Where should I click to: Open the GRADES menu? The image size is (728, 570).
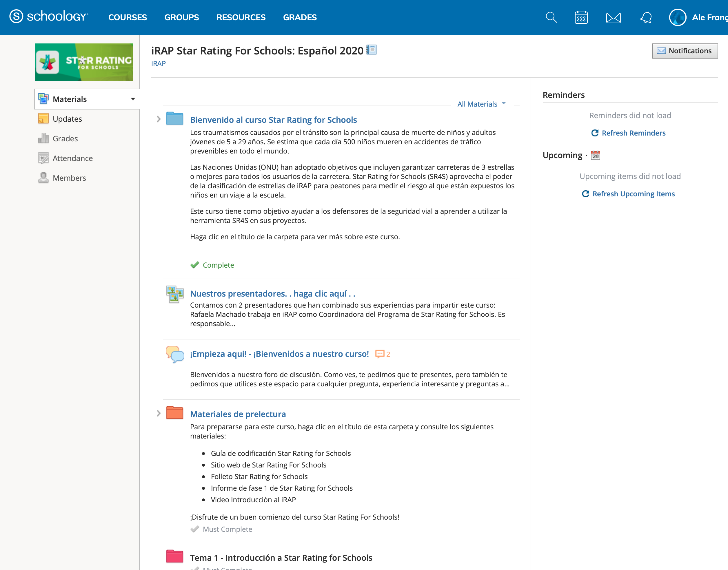300,17
